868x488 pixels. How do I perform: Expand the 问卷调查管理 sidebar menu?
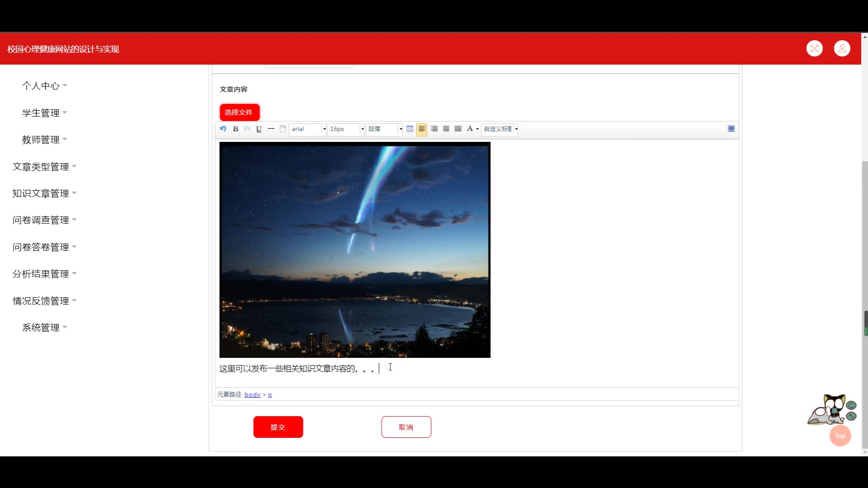coord(44,220)
